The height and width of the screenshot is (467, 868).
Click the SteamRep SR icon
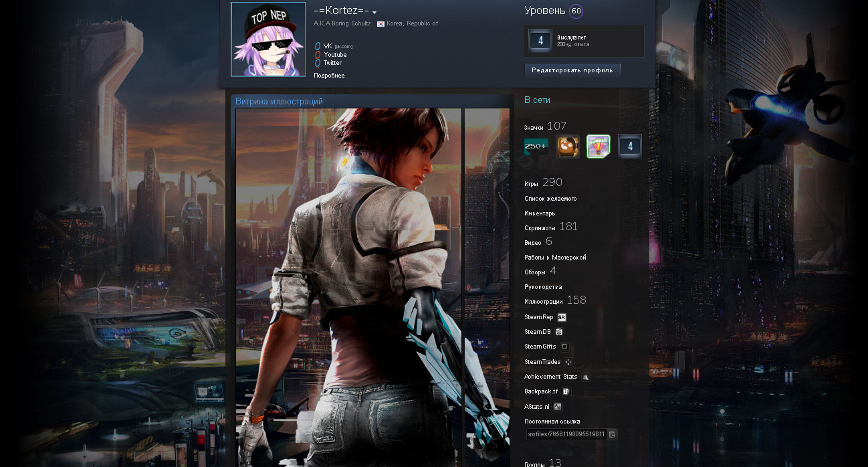coord(562,317)
